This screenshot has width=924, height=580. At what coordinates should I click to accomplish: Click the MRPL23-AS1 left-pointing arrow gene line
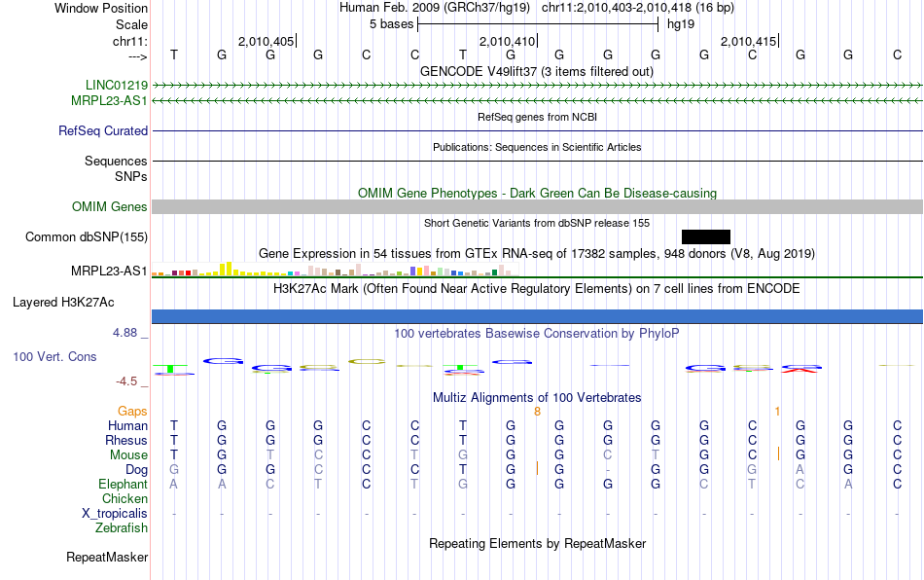tap(537, 101)
